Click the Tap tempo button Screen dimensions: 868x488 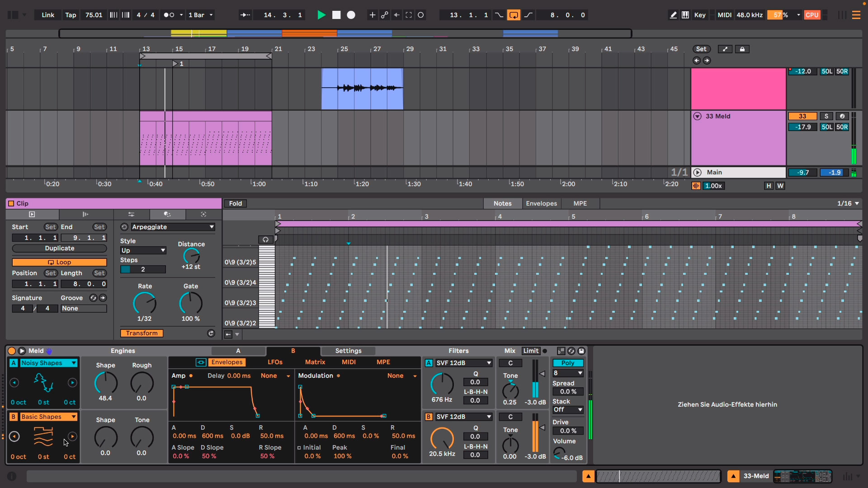pyautogui.click(x=71, y=15)
